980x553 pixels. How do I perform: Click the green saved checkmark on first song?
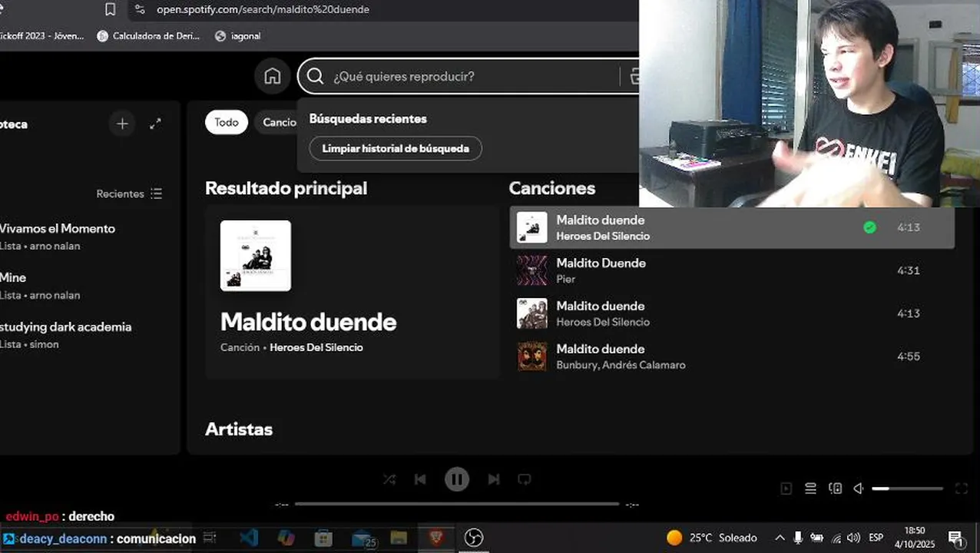(869, 227)
